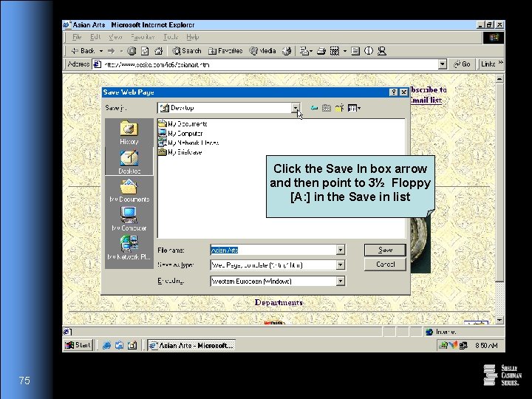The image size is (532, 399).
Task: Click Show Desktop quick launch icon
Action: 132,345
